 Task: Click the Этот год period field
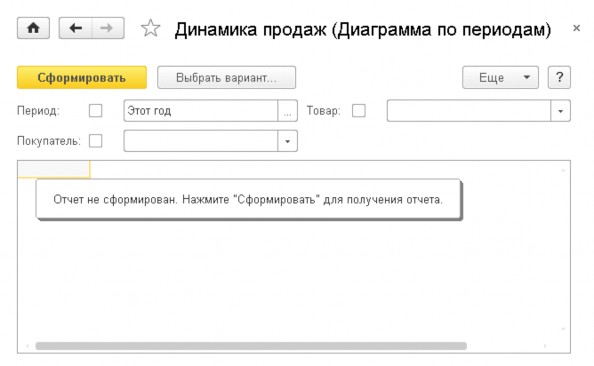pos(201,111)
